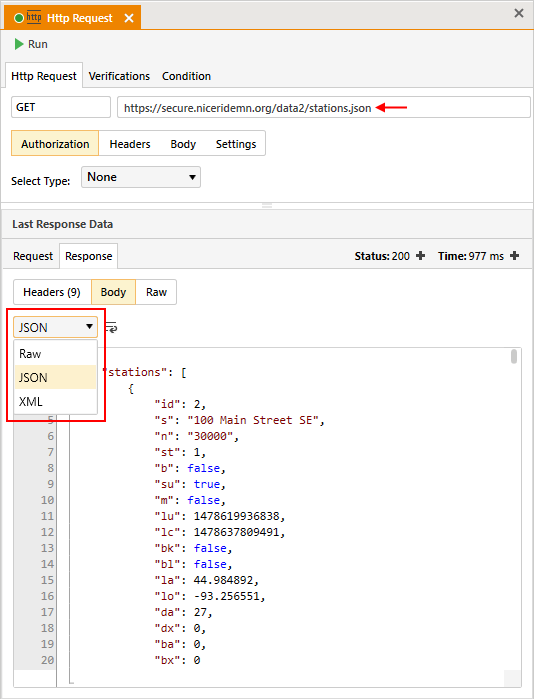Choose XML from format list
Viewport: 534px width, 699px height.
point(56,402)
